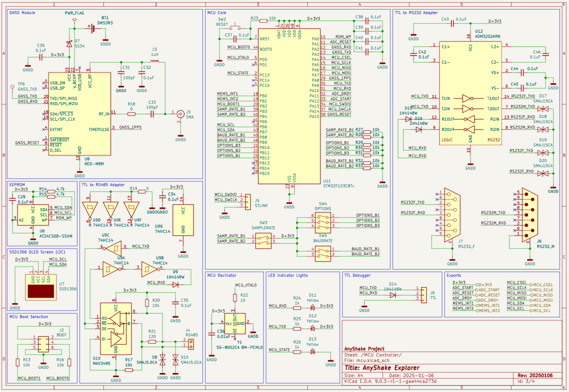This screenshot has width=569, height=392.
Task: Click the "MCU Oscillator" section title
Action: pyautogui.click(x=222, y=276)
